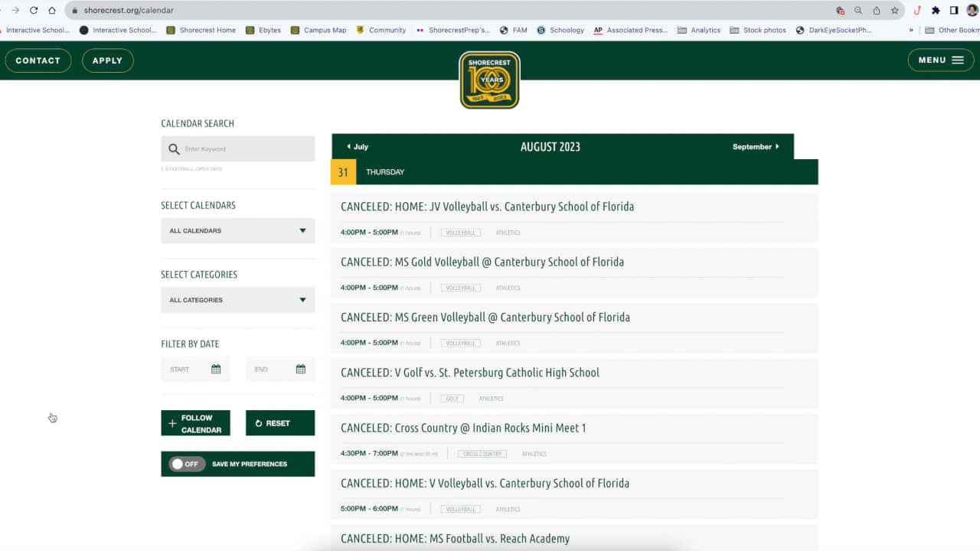Click the calendar search magnifier icon
980x551 pixels.
click(174, 149)
